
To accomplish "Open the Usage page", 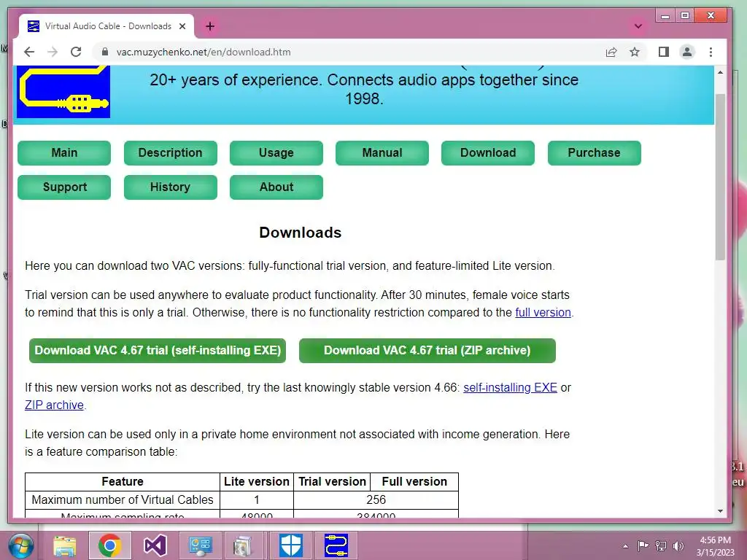I will [x=276, y=153].
